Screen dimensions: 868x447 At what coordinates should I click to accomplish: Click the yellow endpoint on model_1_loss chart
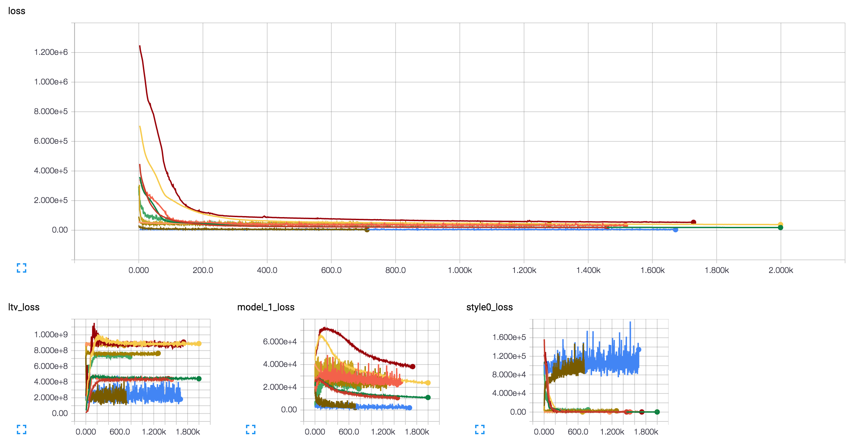point(428,383)
